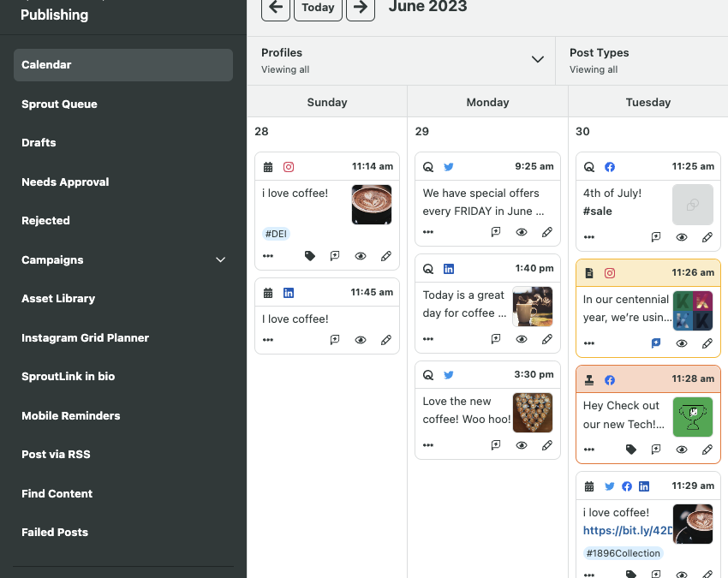
Task: Click tag icon on 'Hey Check out' Facebook post
Action: point(631,450)
